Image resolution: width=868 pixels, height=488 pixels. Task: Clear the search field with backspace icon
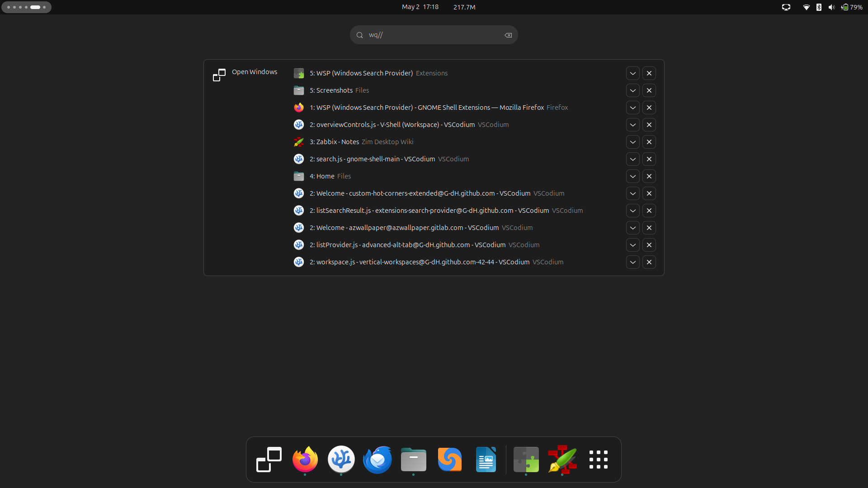(x=508, y=35)
